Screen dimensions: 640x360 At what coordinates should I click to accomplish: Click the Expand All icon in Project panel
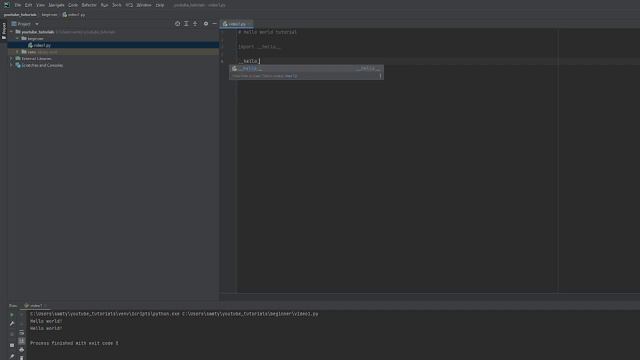186,24
